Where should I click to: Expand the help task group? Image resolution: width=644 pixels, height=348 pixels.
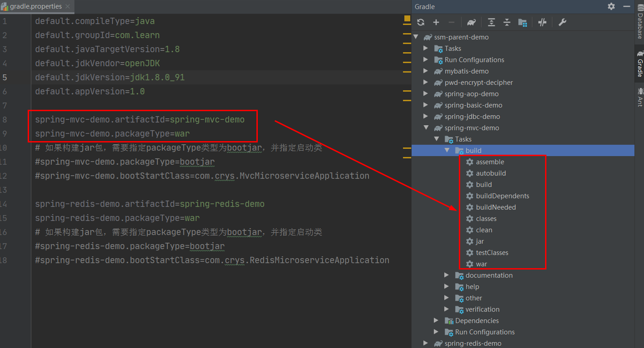[x=447, y=287]
